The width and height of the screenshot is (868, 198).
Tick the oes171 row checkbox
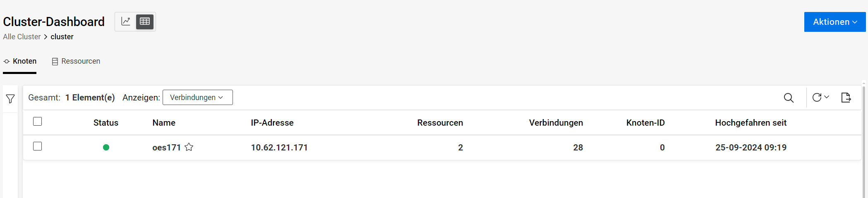(x=38, y=146)
